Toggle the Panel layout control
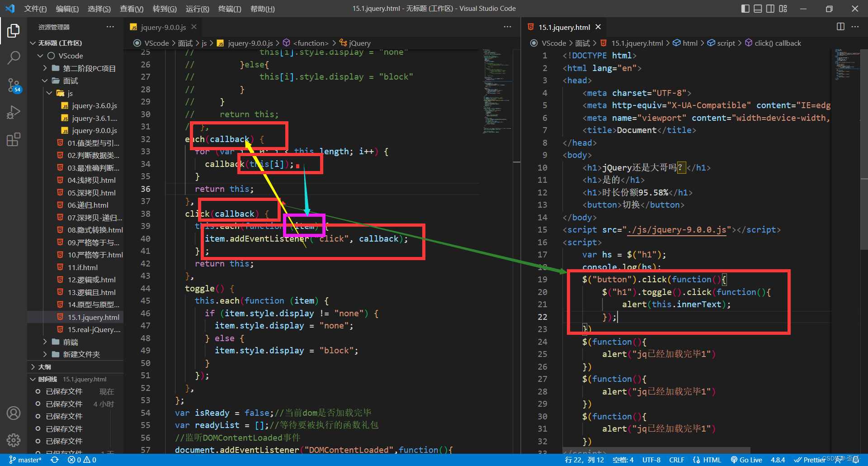This screenshot has width=868, height=466. click(758, 8)
